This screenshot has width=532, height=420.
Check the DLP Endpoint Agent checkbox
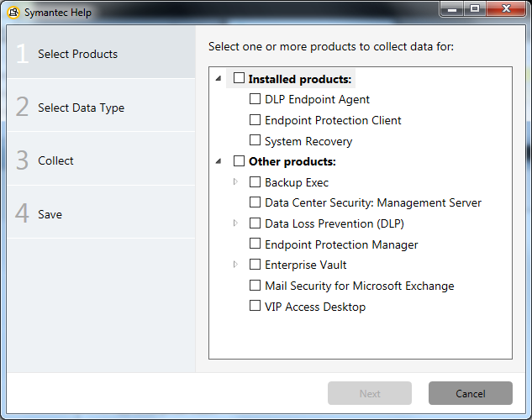[255, 99]
